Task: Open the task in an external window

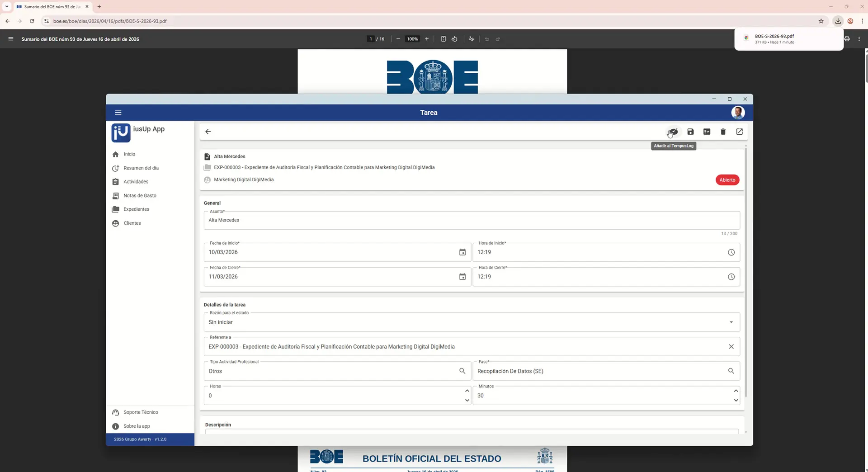Action: tap(739, 132)
